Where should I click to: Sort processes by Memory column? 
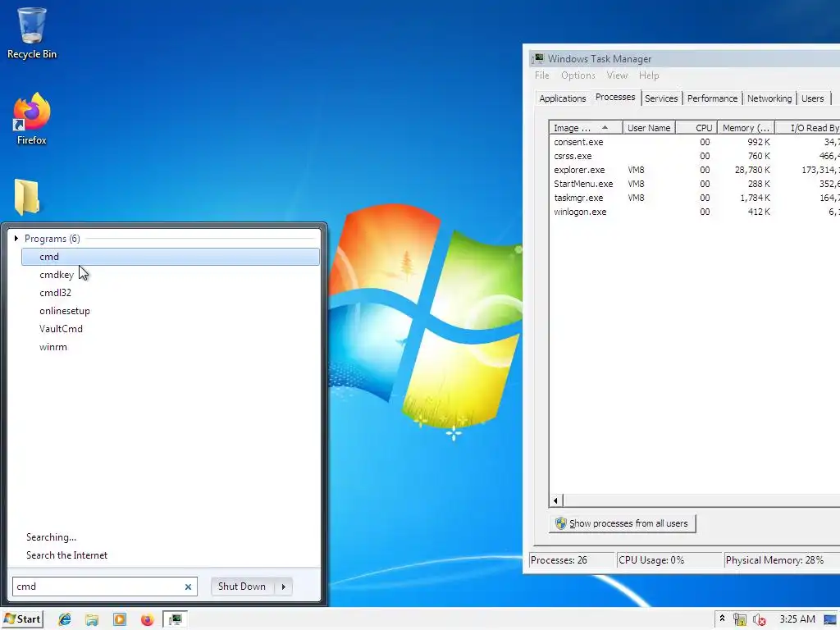[746, 128]
